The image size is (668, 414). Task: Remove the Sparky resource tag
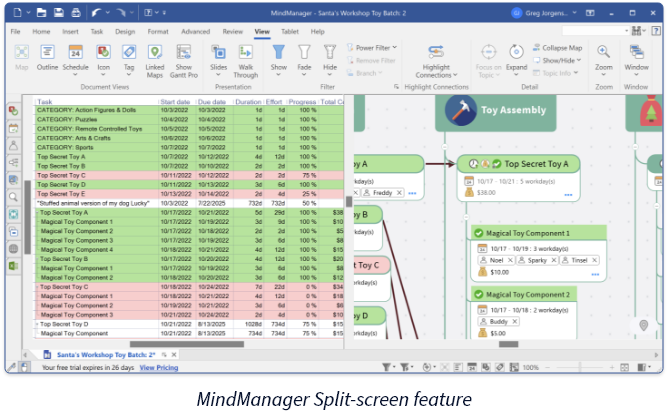tap(554, 260)
